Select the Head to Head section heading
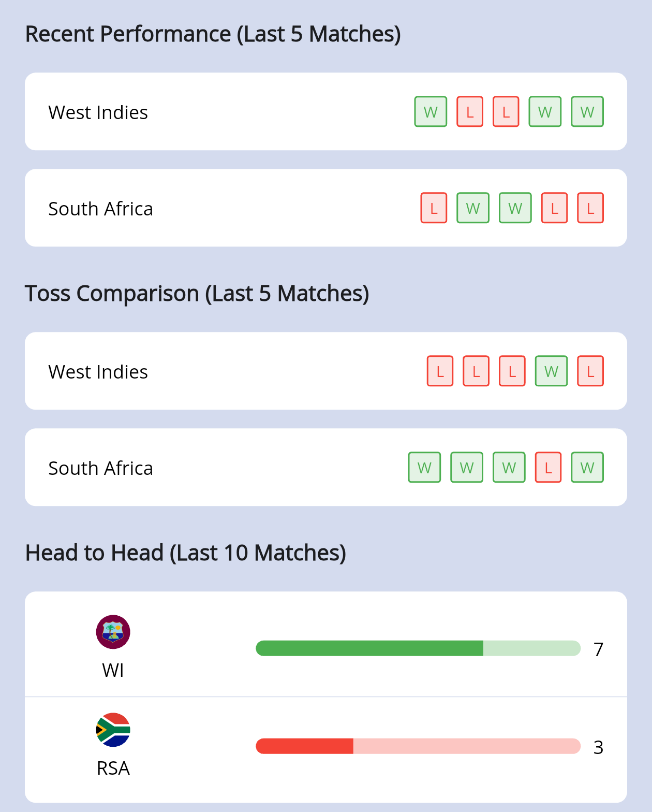The image size is (652, 812). pyautogui.click(x=185, y=553)
